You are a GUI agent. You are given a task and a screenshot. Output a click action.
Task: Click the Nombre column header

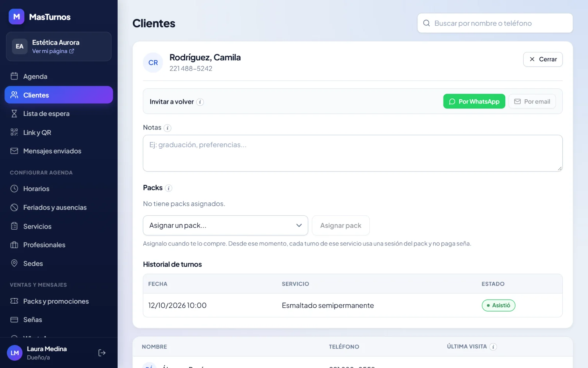click(154, 347)
